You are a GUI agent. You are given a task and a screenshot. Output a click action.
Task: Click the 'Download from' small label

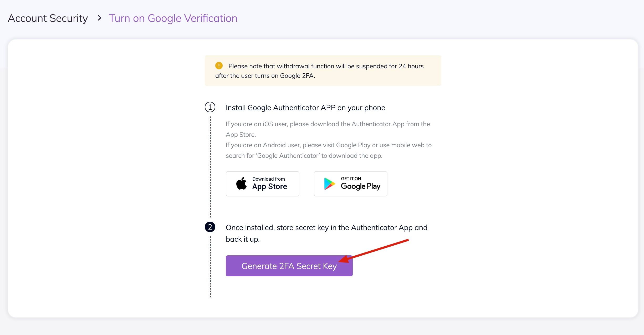pos(268,179)
